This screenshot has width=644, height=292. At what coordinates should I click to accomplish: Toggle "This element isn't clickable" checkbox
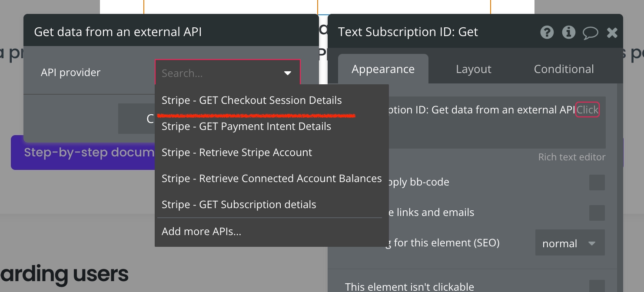point(597,286)
